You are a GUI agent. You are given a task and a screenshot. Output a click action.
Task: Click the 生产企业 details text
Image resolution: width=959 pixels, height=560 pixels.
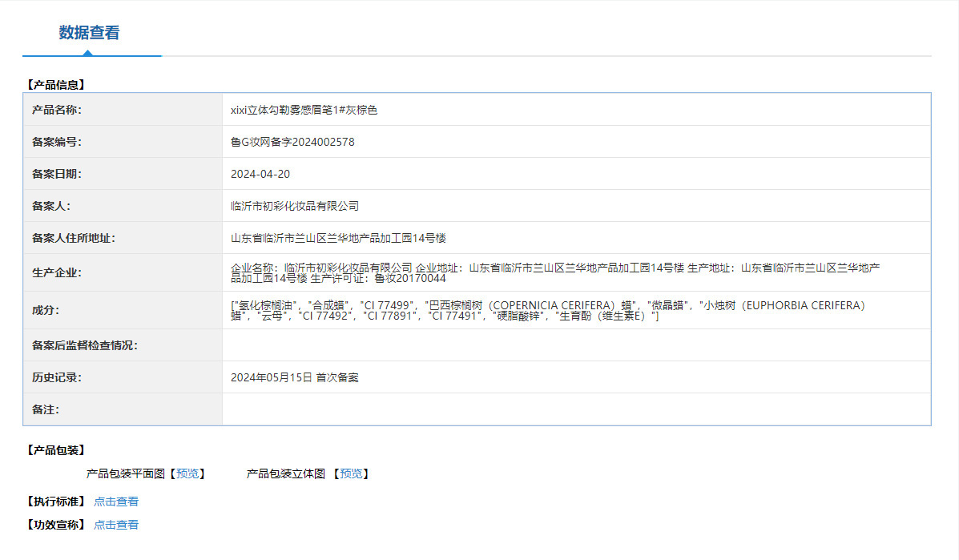(555, 272)
